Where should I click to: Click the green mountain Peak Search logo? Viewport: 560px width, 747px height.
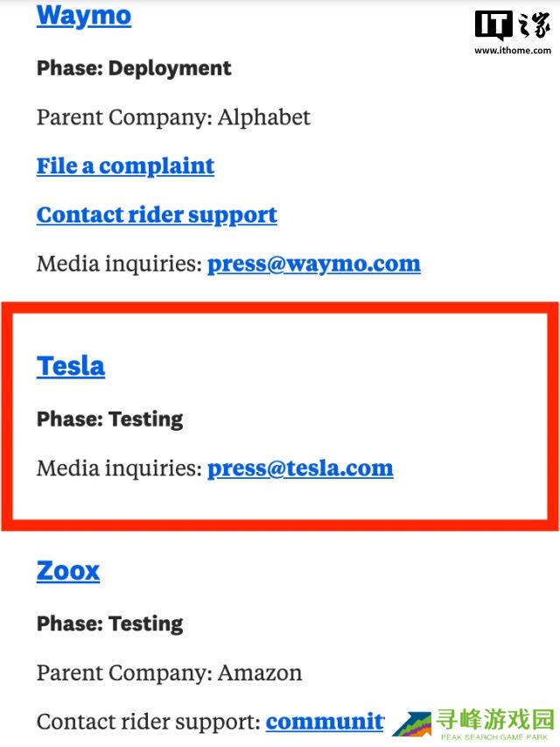[x=410, y=724]
